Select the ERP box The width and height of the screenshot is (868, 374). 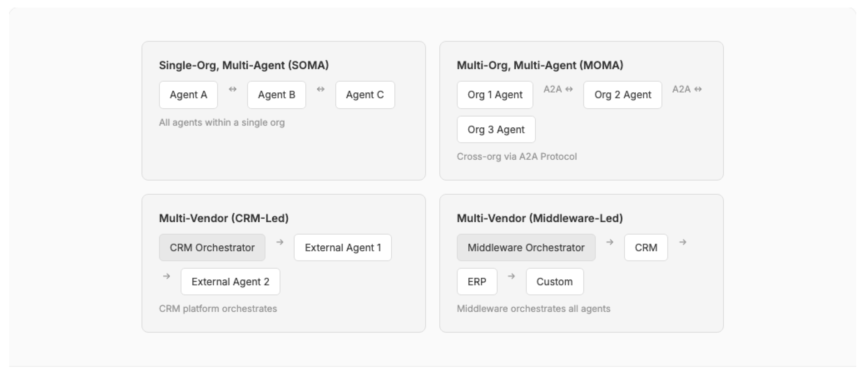pos(477,282)
